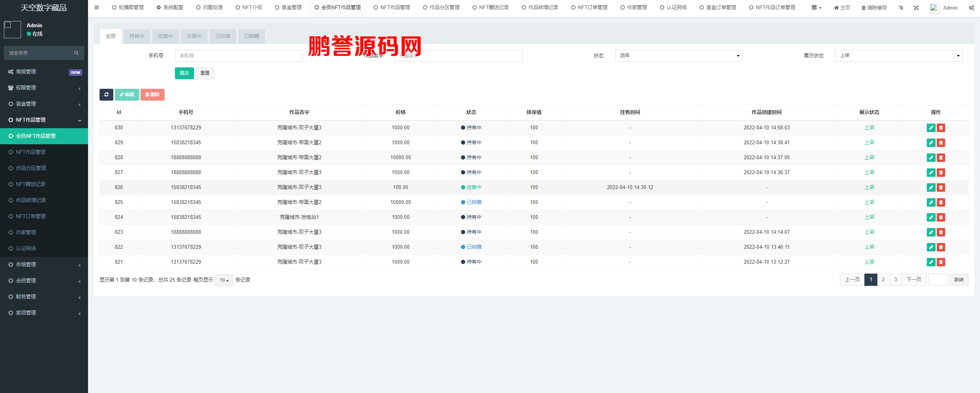Switch to the 交易中 filter tab

(x=194, y=36)
